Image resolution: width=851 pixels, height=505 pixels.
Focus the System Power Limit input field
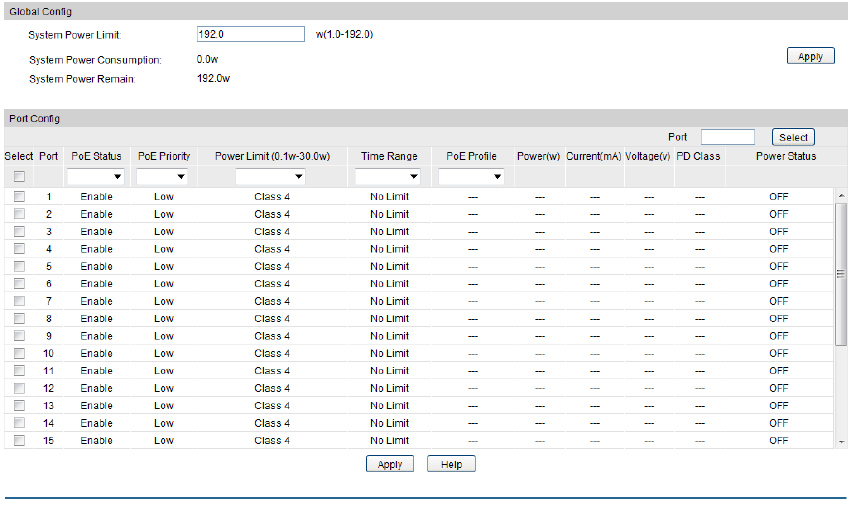click(251, 34)
